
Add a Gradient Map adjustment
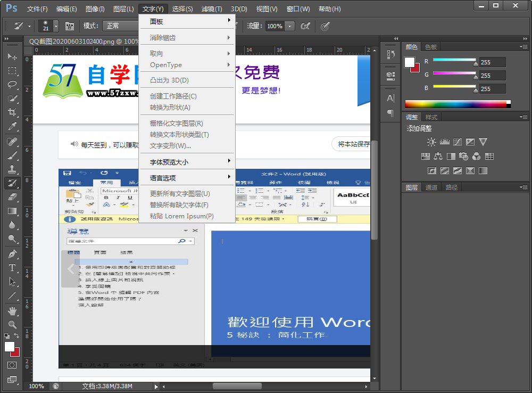click(x=482, y=170)
